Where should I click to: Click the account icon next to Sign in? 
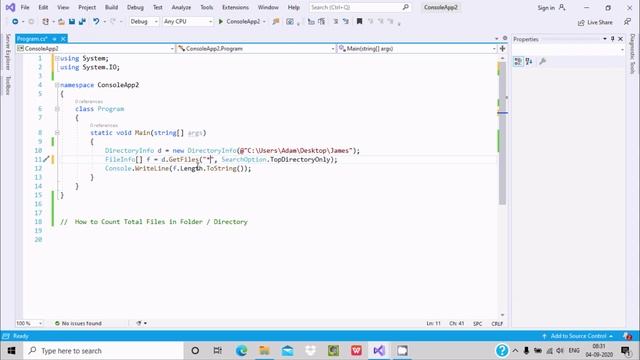tap(562, 7)
